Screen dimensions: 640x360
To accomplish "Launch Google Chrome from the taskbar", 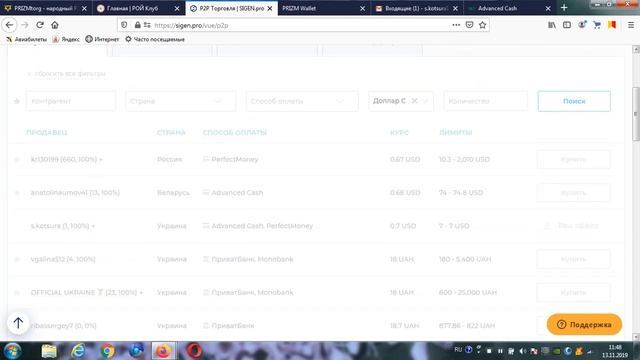I will pyautogui.click(x=107, y=351).
